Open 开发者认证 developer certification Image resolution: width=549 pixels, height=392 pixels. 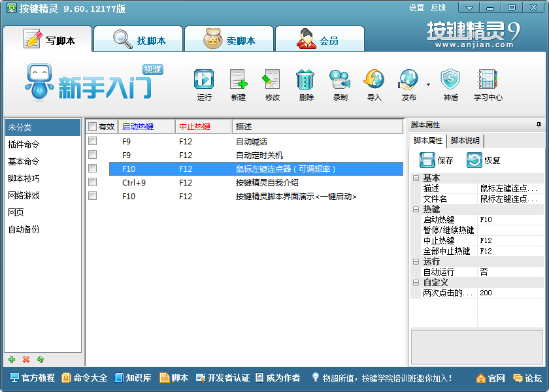(x=223, y=378)
